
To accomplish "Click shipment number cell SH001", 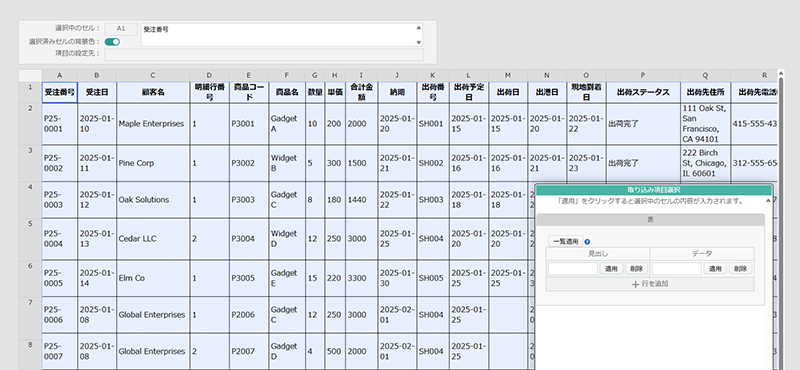I will point(433,124).
